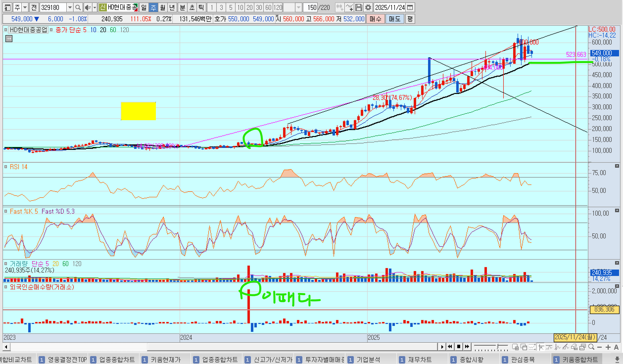Image resolution: width=623 pixels, height=364 pixels.
Task: Click the stock code search magnifier icon
Action: (x=78, y=8)
